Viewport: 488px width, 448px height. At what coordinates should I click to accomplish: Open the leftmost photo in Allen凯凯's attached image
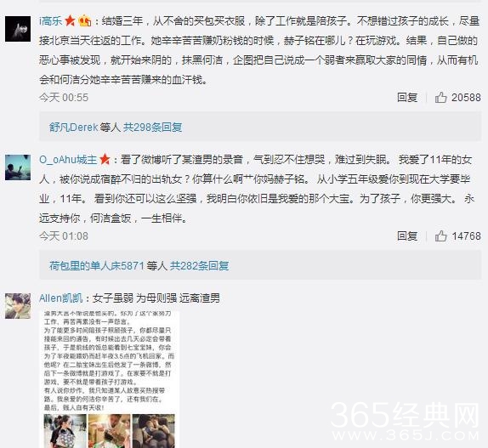click(65, 431)
